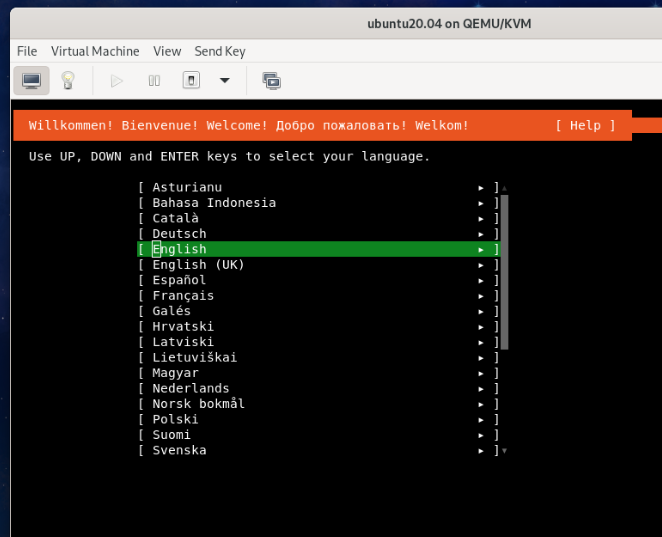Viewport: 662px width, 537px height.
Task: Click the arrow next to Español
Action: click(481, 281)
